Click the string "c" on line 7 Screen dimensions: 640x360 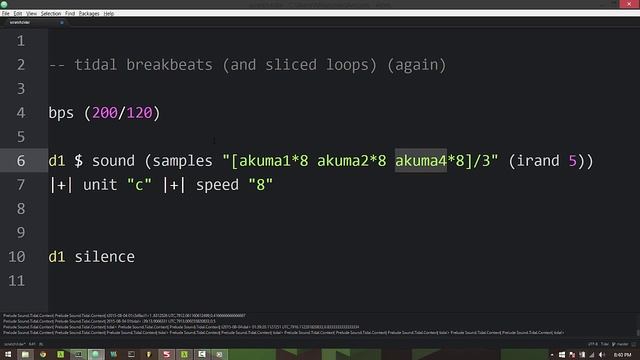pyautogui.click(x=139, y=185)
